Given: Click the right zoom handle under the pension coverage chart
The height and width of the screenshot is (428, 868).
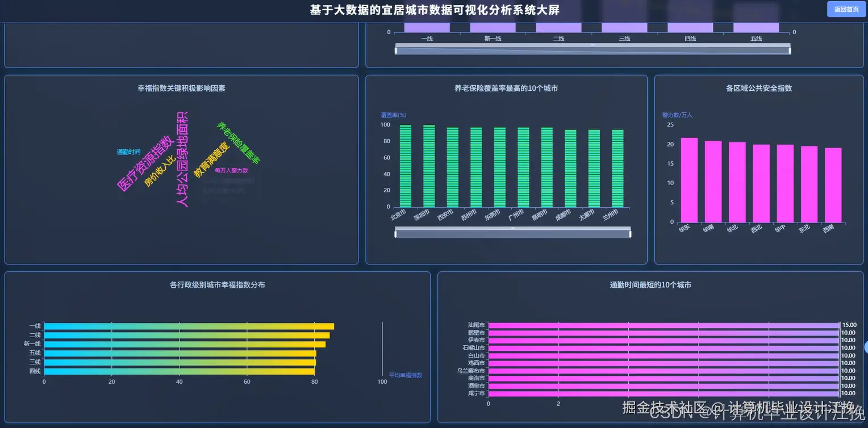Looking at the screenshot, I should pyautogui.click(x=630, y=234).
